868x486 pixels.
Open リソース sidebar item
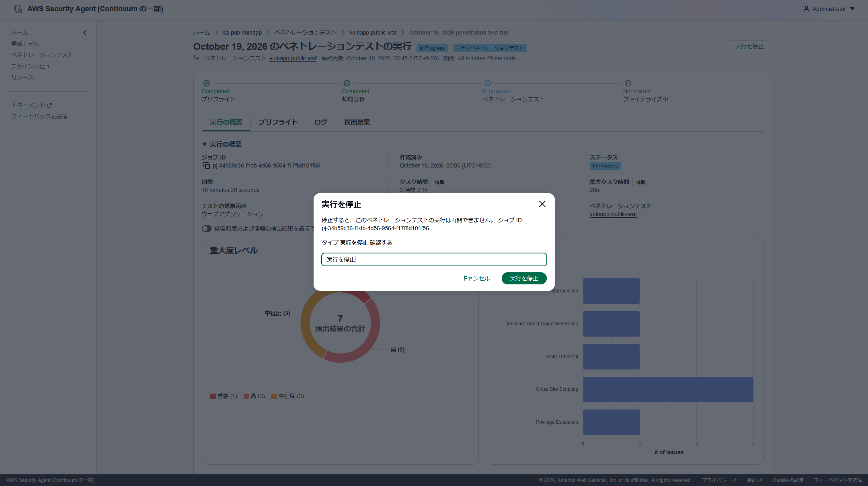pos(23,78)
